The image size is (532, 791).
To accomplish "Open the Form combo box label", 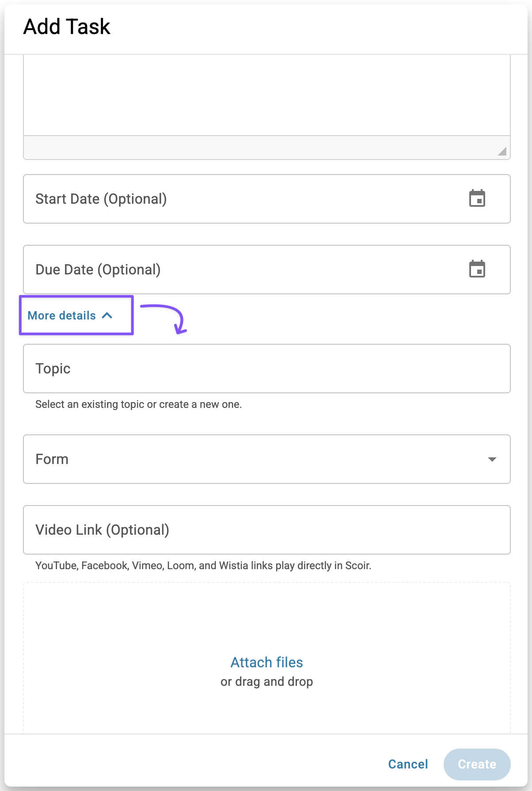I will coord(52,459).
